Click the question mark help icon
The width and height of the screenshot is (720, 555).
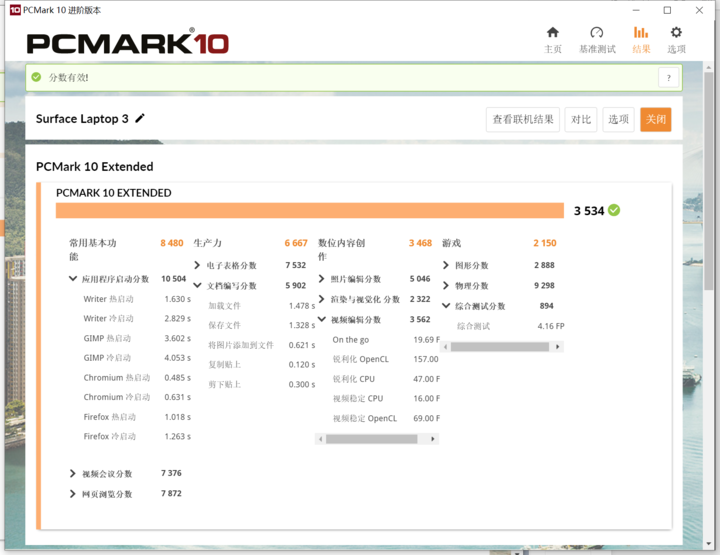pos(669,78)
